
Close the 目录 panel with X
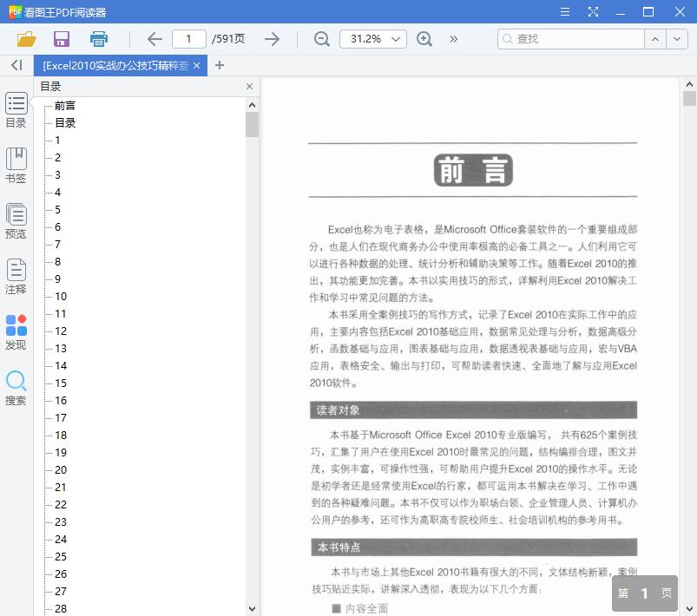click(x=249, y=86)
